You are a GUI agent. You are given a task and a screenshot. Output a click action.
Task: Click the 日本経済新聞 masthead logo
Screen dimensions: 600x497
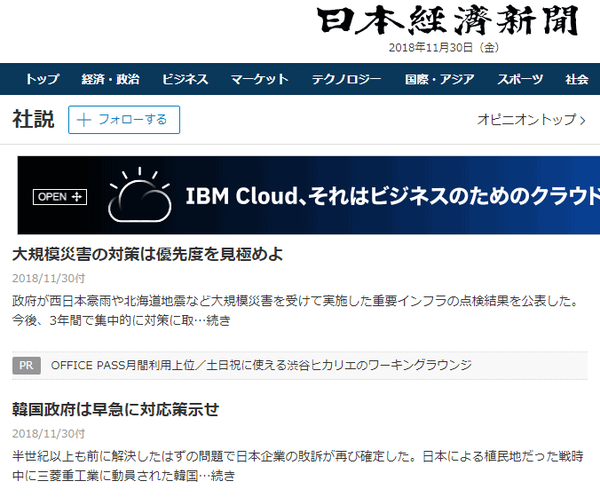point(448,21)
